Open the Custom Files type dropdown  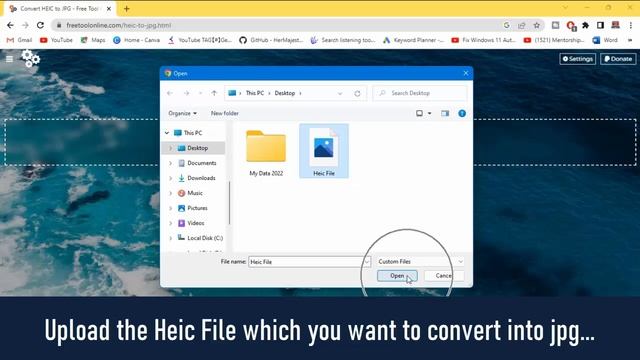(420, 262)
